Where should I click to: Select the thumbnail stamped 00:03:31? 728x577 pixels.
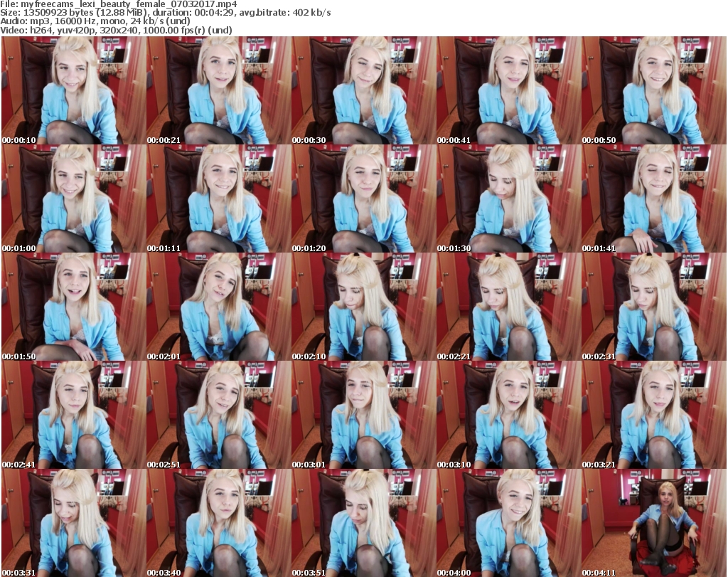pyautogui.click(x=74, y=523)
